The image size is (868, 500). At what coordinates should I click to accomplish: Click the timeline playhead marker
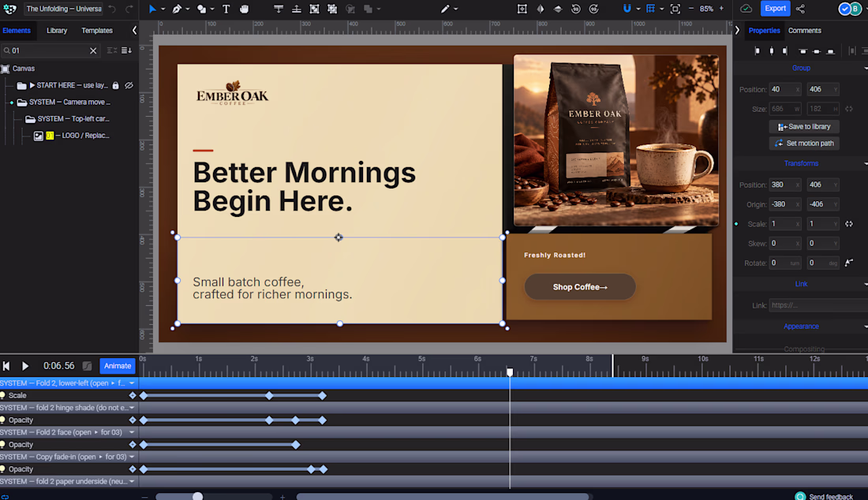point(510,372)
